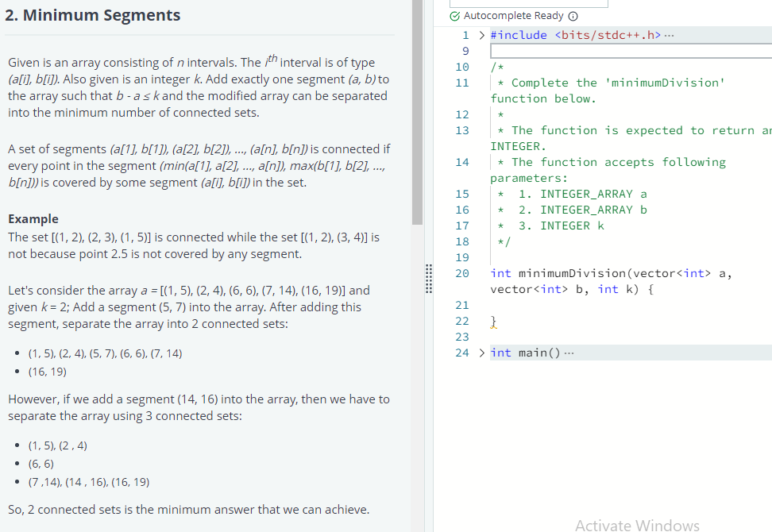Click line number 1 in the editor gutter

(x=465, y=35)
